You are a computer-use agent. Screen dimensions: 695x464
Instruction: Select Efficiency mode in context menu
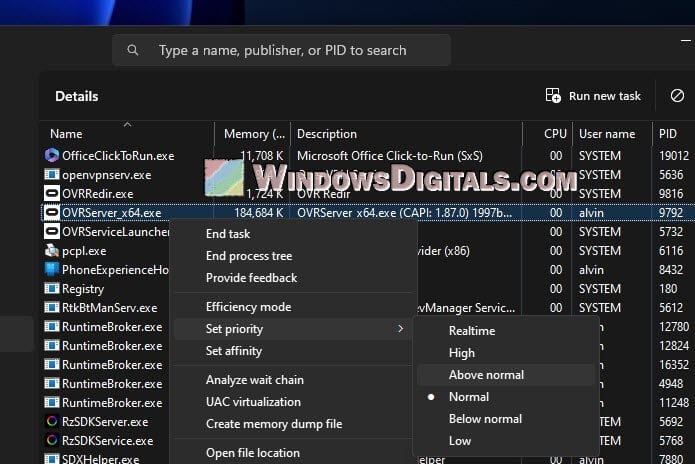tap(248, 307)
